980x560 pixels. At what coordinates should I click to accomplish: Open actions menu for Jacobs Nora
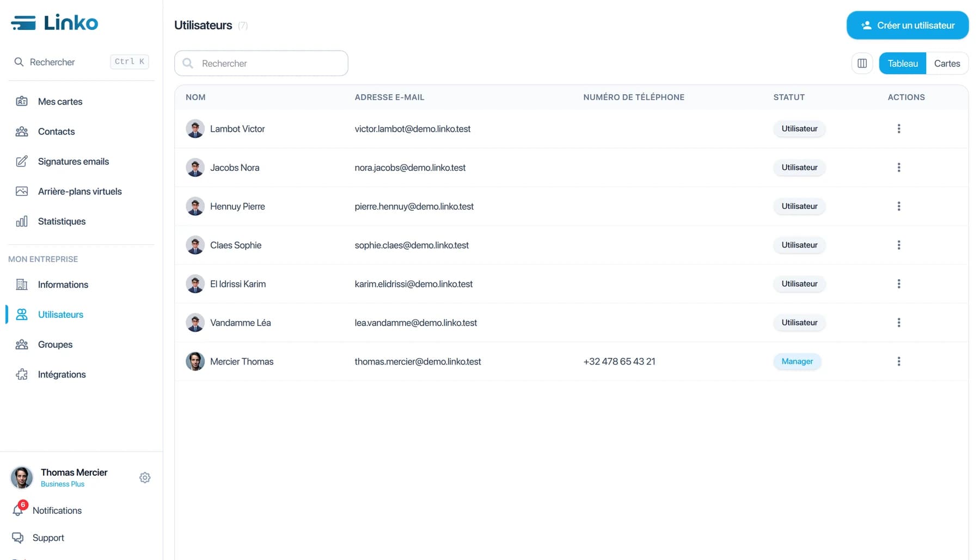tap(898, 167)
